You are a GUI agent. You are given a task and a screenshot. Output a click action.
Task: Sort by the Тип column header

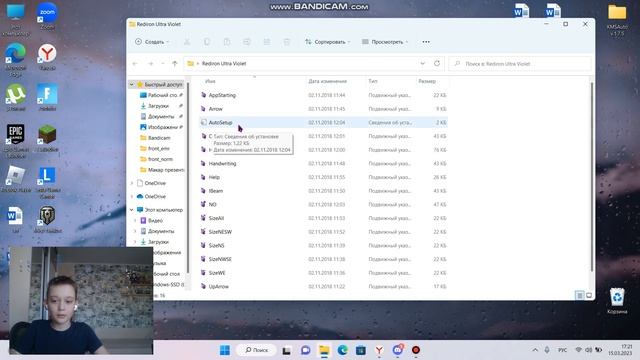click(373, 81)
